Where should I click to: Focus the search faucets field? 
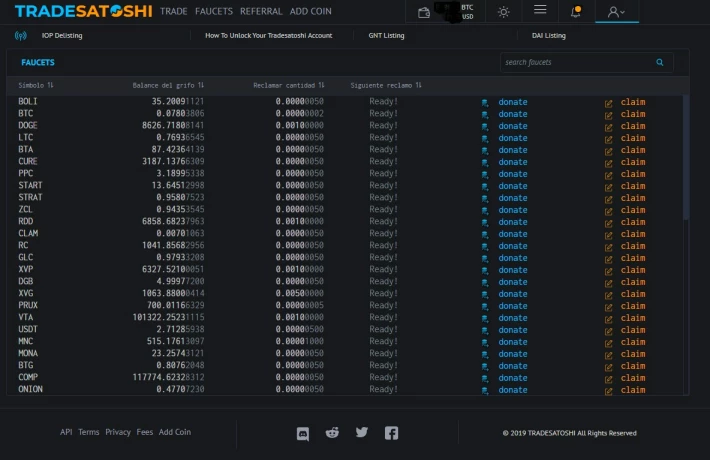click(x=586, y=62)
